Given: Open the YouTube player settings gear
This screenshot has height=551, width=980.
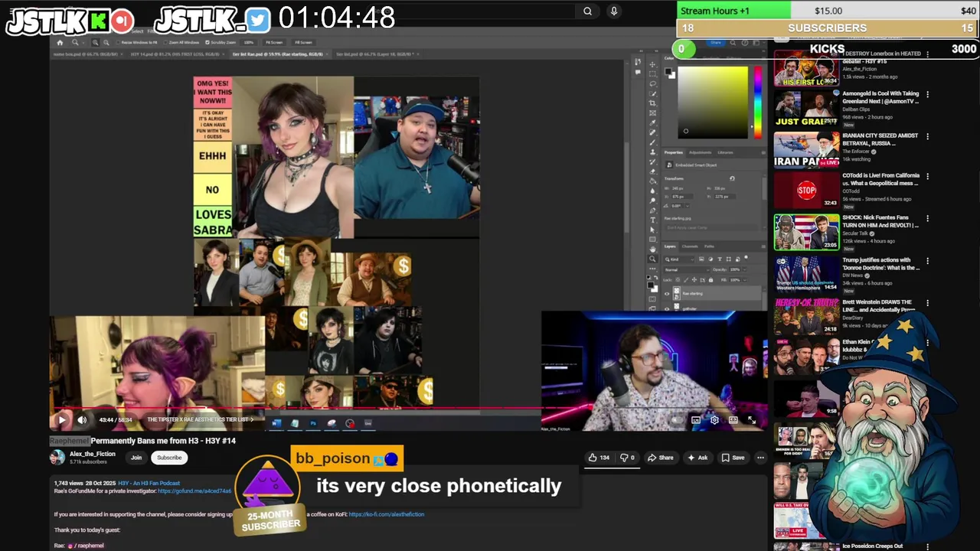Looking at the screenshot, I should point(714,420).
